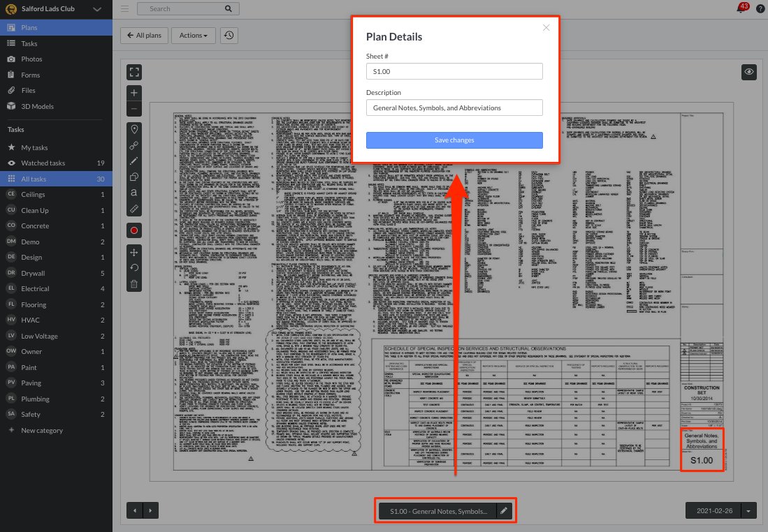Go back using the All plans button

143,36
